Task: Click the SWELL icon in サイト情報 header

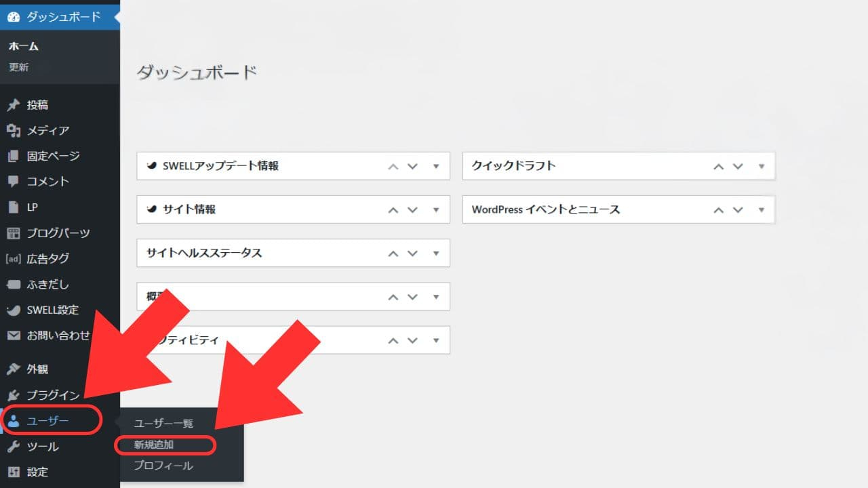Action: 153,209
